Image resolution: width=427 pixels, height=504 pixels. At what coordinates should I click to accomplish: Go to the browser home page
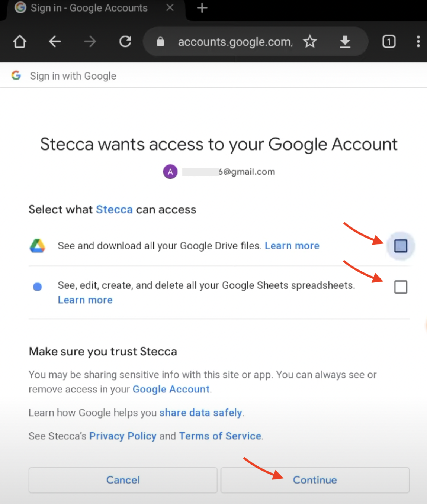click(x=20, y=42)
